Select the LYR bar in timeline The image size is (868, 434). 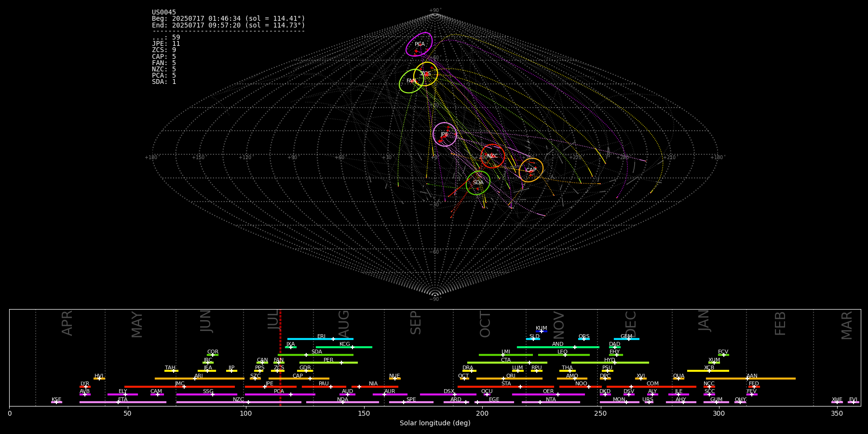85,387
